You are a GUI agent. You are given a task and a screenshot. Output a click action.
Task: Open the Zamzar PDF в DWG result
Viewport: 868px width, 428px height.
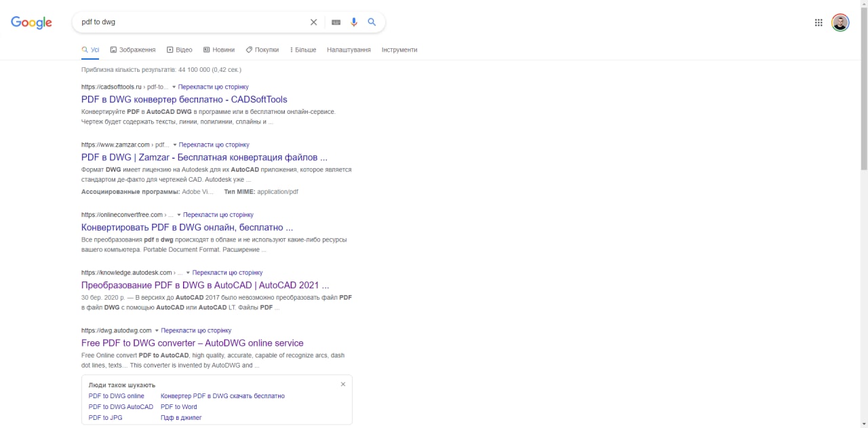point(204,157)
